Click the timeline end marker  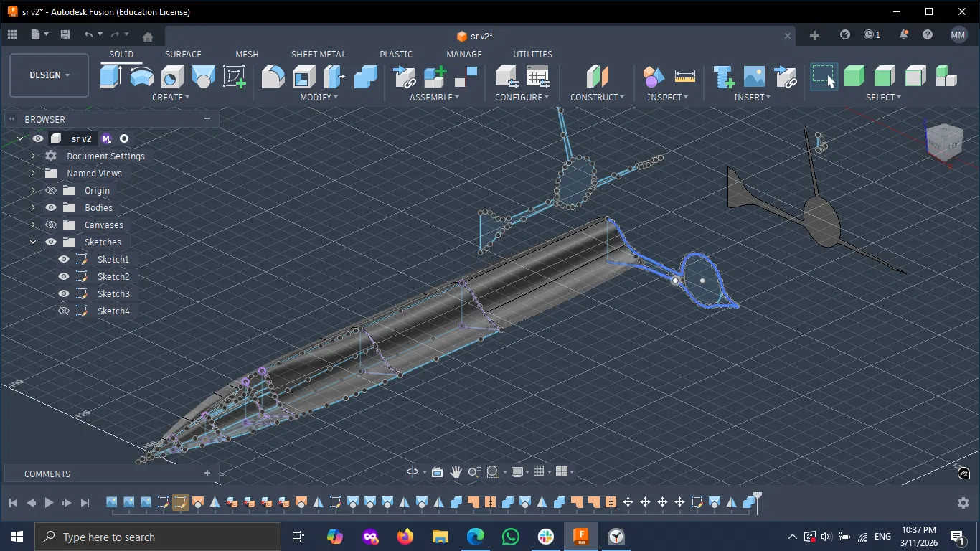pos(757,497)
